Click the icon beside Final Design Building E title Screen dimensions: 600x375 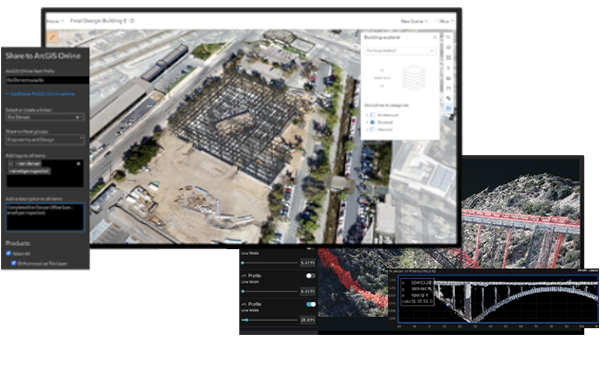[x=132, y=21]
